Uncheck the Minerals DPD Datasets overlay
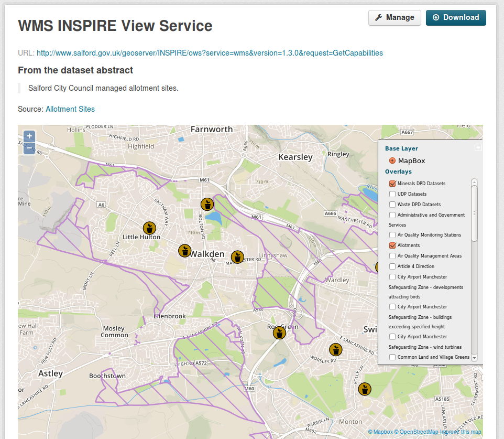504x439 pixels. click(x=392, y=184)
